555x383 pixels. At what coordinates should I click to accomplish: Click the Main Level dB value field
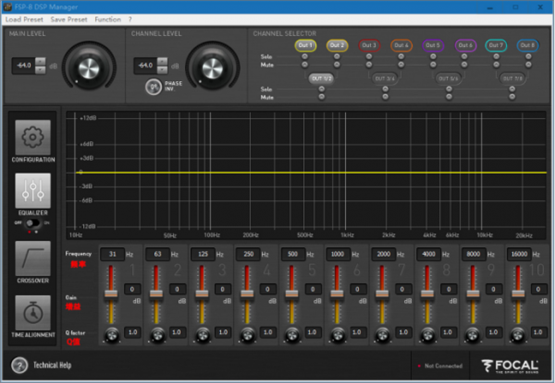[x=24, y=65]
